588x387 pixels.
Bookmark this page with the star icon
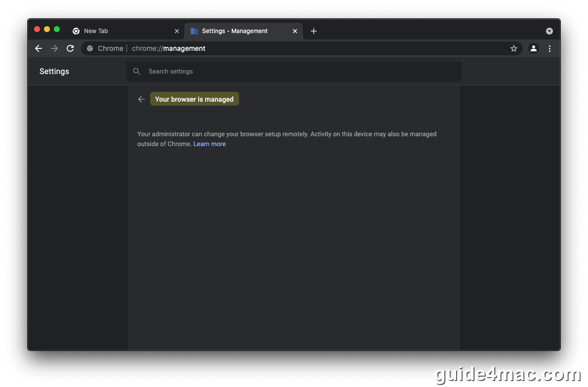[514, 48]
